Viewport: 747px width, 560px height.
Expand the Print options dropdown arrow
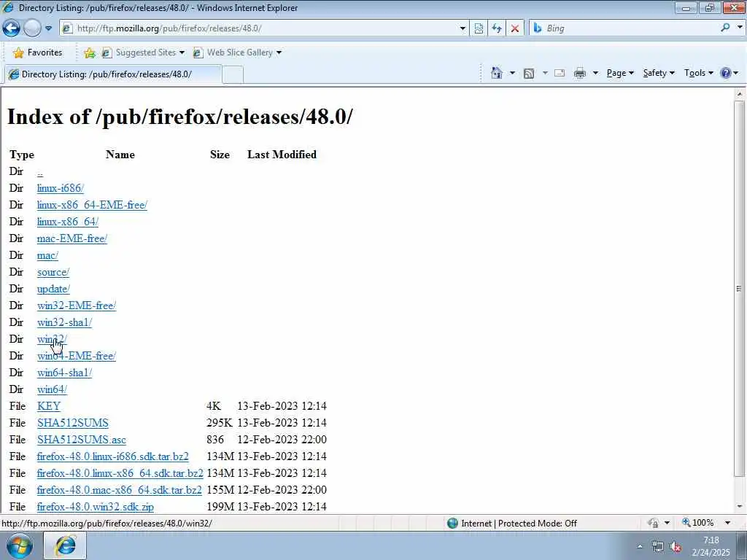[x=595, y=73]
